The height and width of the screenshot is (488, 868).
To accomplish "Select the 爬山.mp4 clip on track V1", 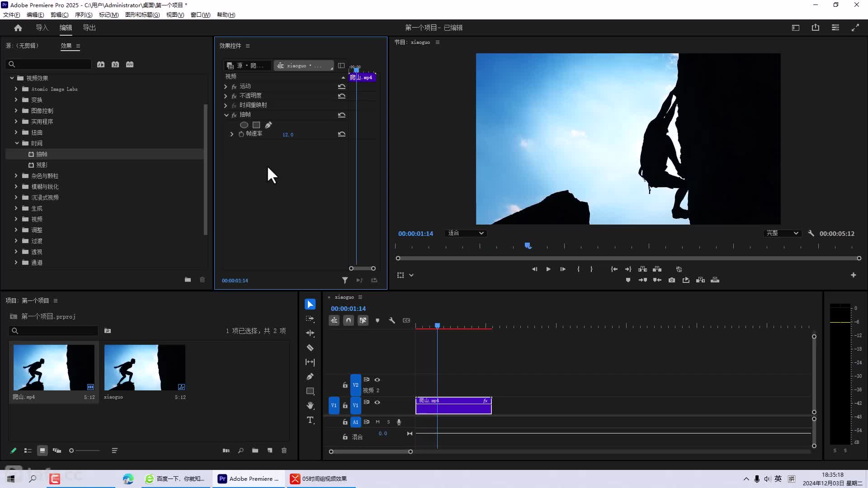I will 453,406.
